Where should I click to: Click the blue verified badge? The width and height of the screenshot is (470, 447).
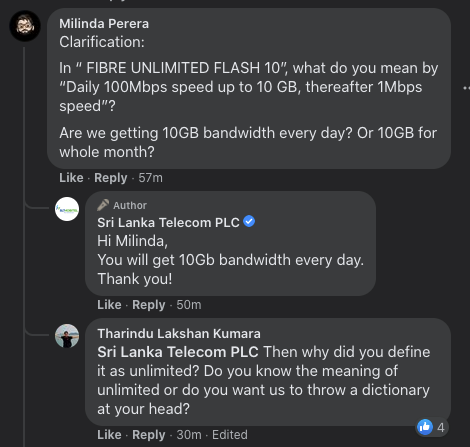[x=249, y=221]
